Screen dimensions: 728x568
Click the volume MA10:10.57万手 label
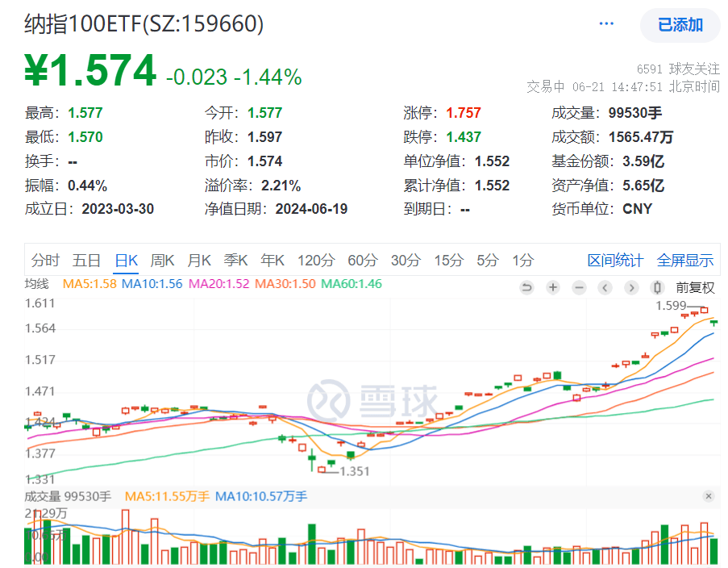pos(261,496)
